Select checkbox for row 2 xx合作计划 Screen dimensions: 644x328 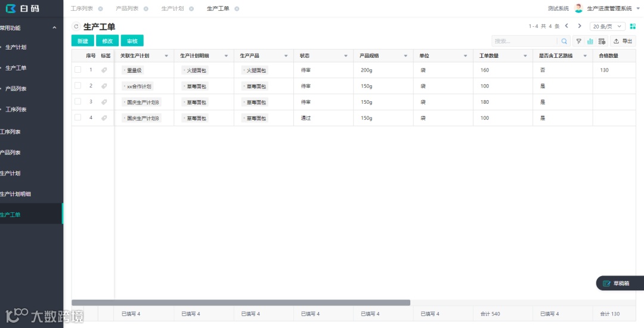(78, 85)
